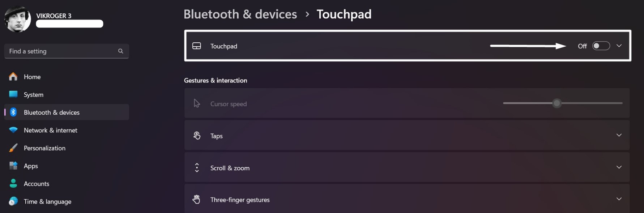
Task: Expand the Scroll & zoom section
Action: (x=619, y=167)
